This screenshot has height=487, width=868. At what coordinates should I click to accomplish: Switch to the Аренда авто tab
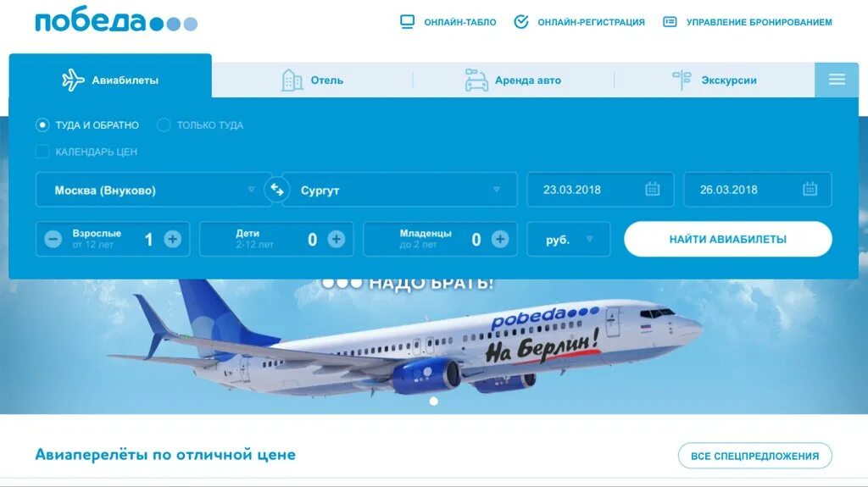513,80
